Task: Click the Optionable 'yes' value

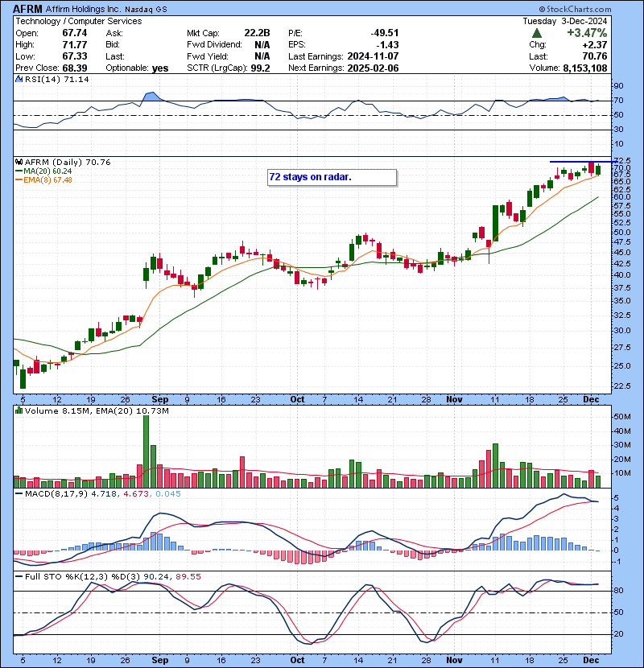Action: [x=160, y=68]
